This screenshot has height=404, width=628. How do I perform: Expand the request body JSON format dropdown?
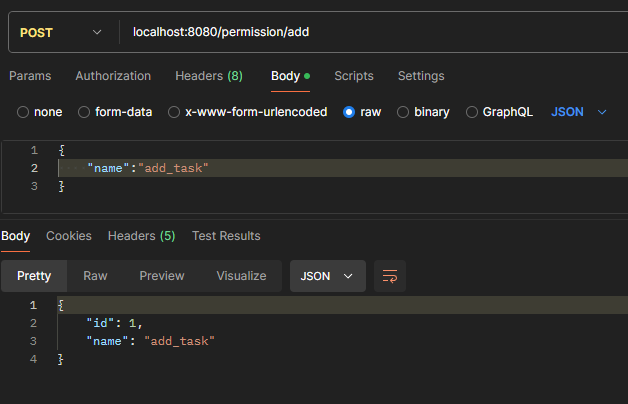579,112
